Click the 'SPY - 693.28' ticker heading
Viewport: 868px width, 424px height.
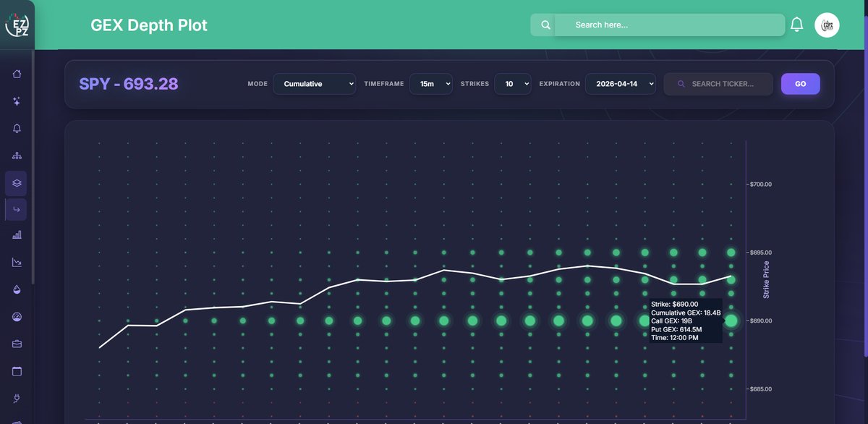(x=129, y=84)
